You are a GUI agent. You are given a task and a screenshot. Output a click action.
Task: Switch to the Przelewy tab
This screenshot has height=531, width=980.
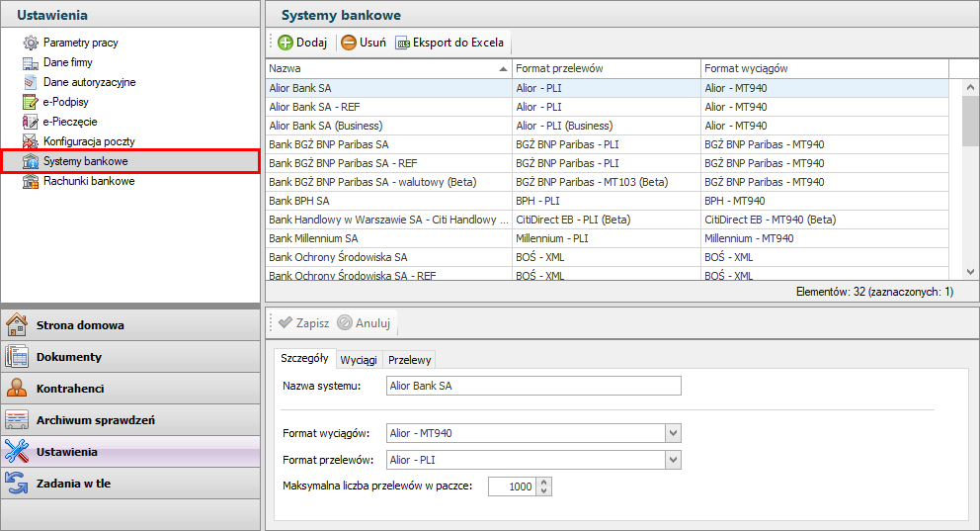pos(408,360)
